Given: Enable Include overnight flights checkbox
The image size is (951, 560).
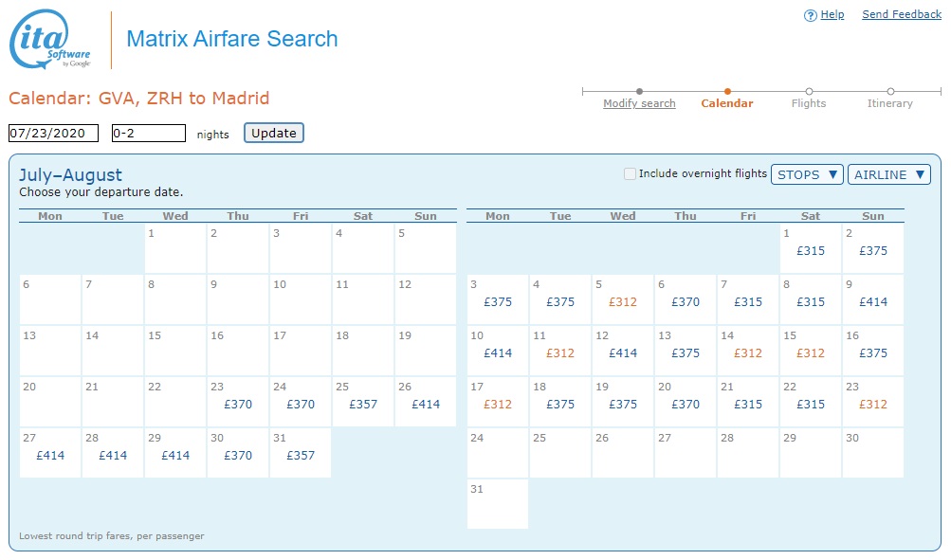Looking at the screenshot, I should [x=631, y=174].
